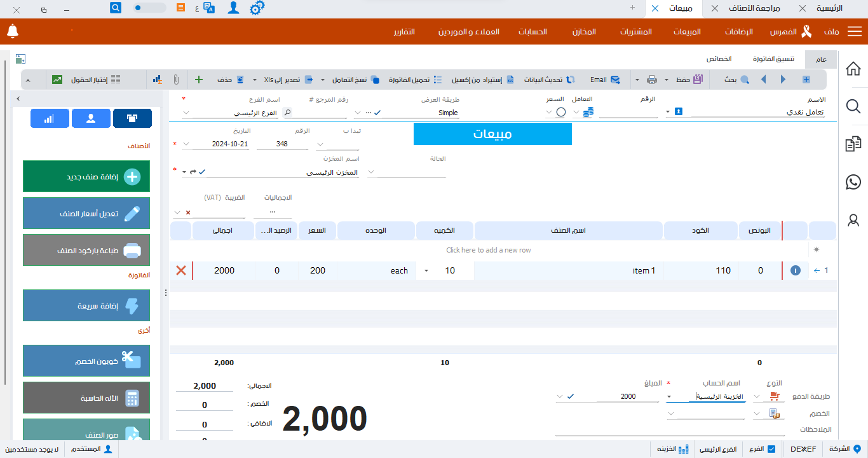Switch to الخصائص tab
Viewport: 868px width, 458px height.
click(719, 59)
